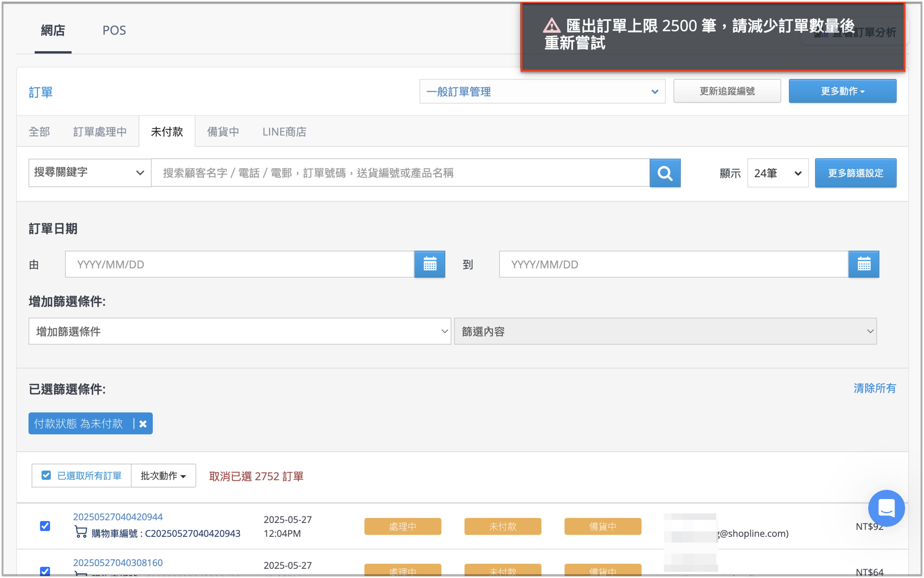The height and width of the screenshot is (578, 924).
Task: Expand the 更多動作 menu
Action: (x=842, y=91)
